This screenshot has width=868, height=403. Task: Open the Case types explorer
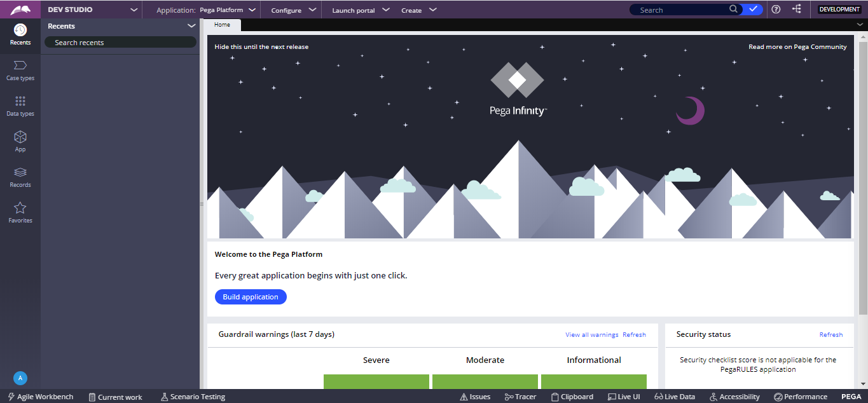pos(20,70)
